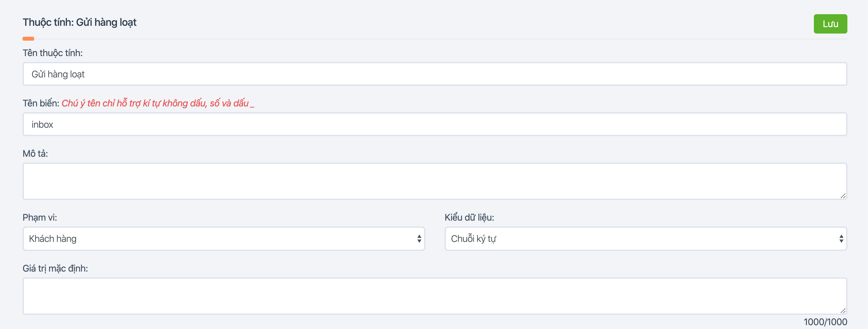
Task: Click the green Lưu save button
Action: 830,24
